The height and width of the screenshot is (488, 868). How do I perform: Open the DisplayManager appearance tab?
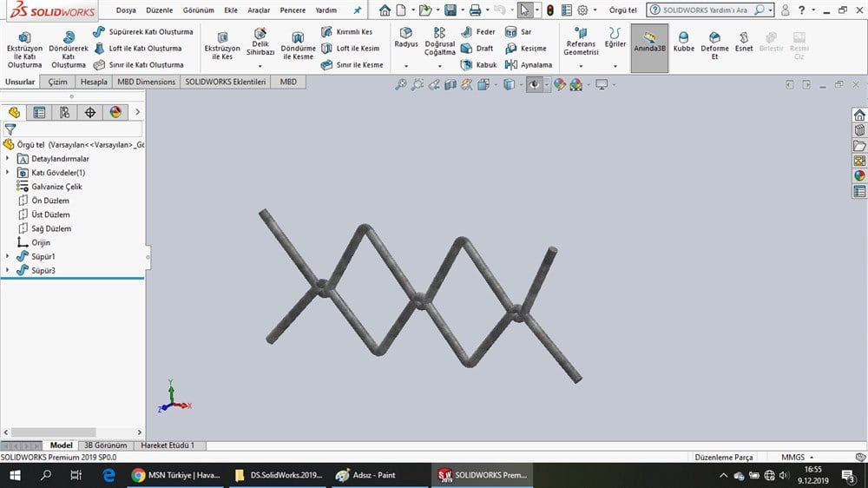(x=115, y=113)
